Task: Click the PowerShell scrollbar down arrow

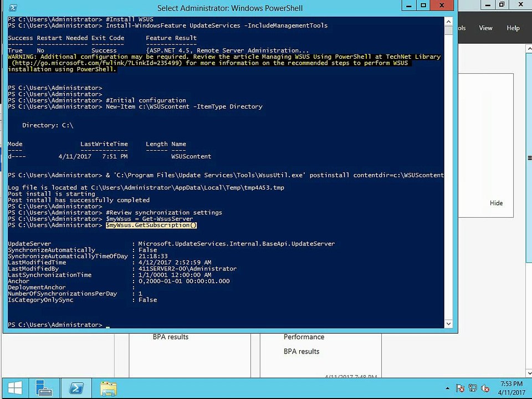Action: point(448,324)
